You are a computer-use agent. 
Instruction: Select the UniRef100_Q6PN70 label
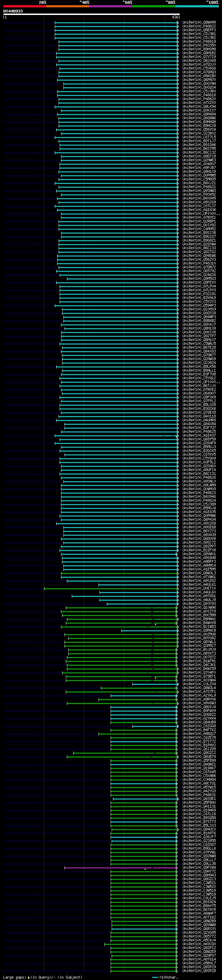tap(199, 80)
